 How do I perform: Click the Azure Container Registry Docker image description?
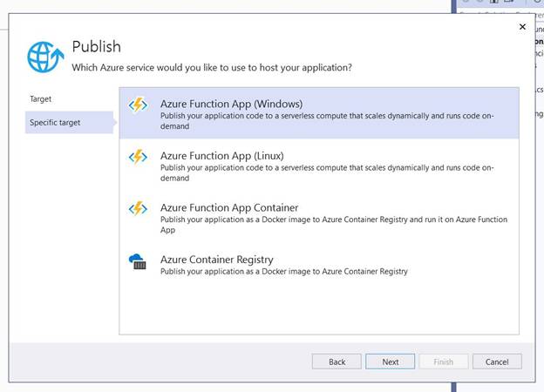[x=284, y=272]
